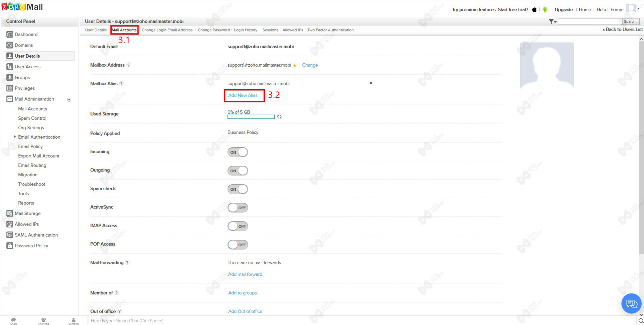Open the Dashboard sidebar icon

[10, 34]
